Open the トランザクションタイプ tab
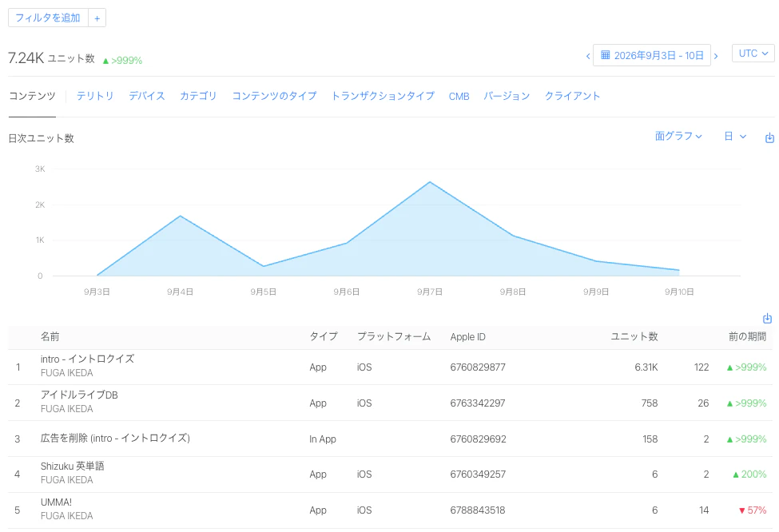Screen dimensions: 779x532 click(x=383, y=96)
